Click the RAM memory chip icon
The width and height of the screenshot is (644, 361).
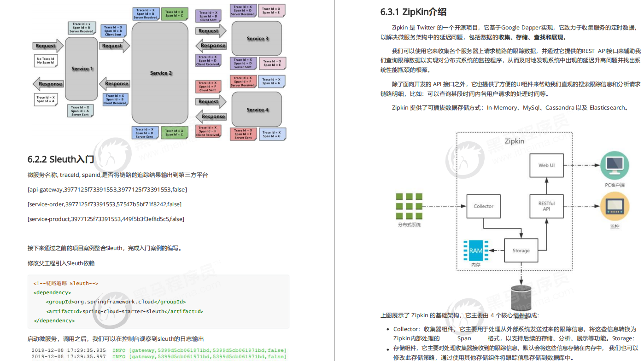click(476, 250)
